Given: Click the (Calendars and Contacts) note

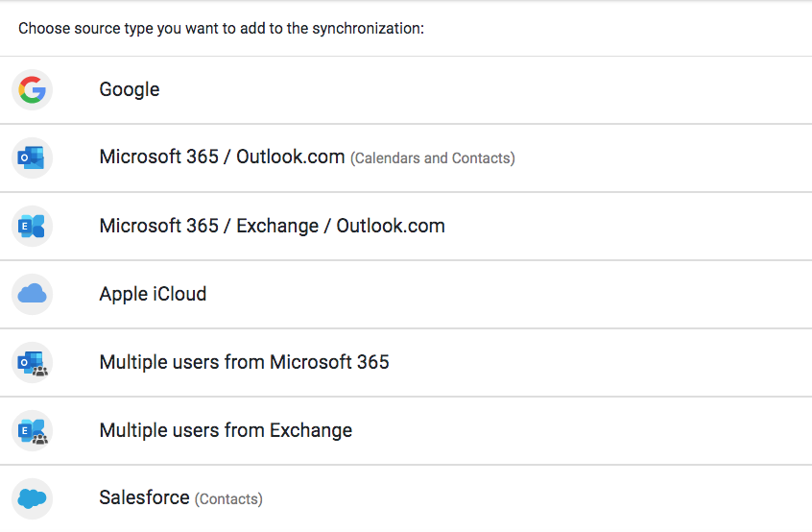Looking at the screenshot, I should (x=433, y=158).
